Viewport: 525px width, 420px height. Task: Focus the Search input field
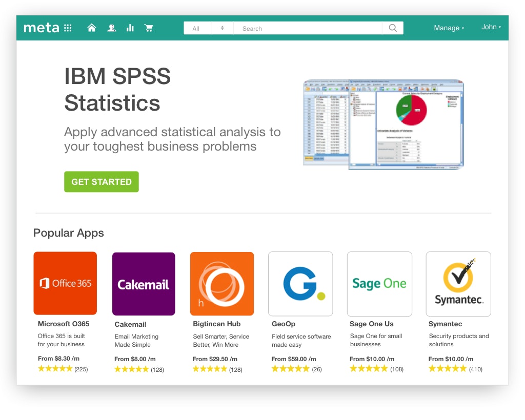point(308,28)
